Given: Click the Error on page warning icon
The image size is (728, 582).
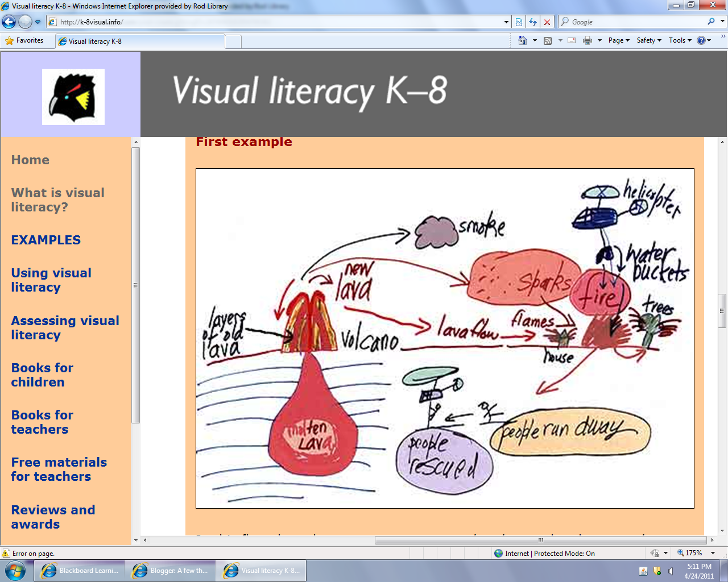Looking at the screenshot, I should (6, 553).
